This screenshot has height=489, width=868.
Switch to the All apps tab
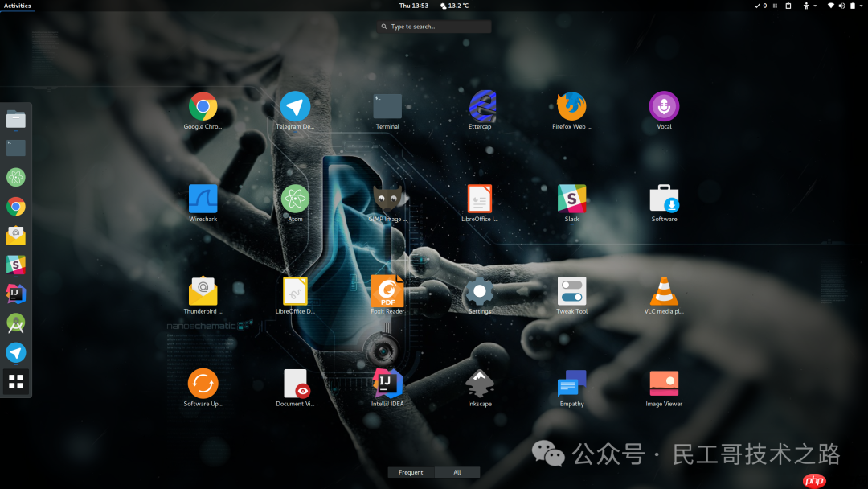click(457, 472)
